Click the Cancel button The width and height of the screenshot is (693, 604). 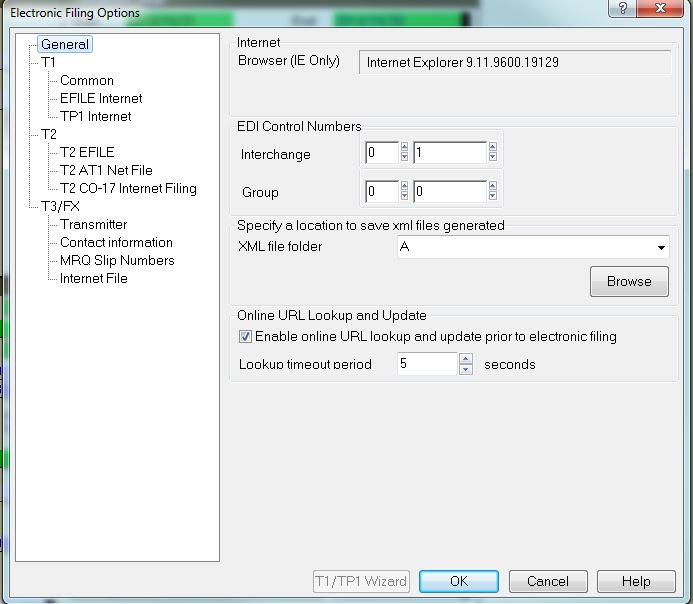point(548,581)
